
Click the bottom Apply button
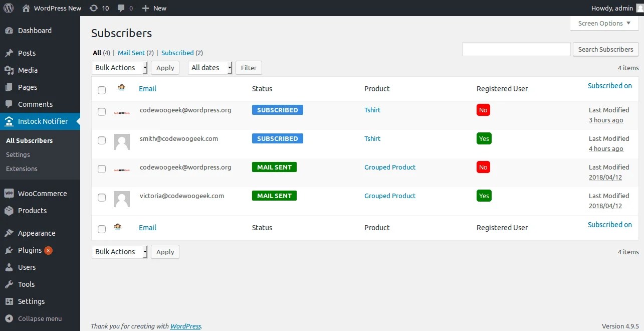(x=165, y=252)
